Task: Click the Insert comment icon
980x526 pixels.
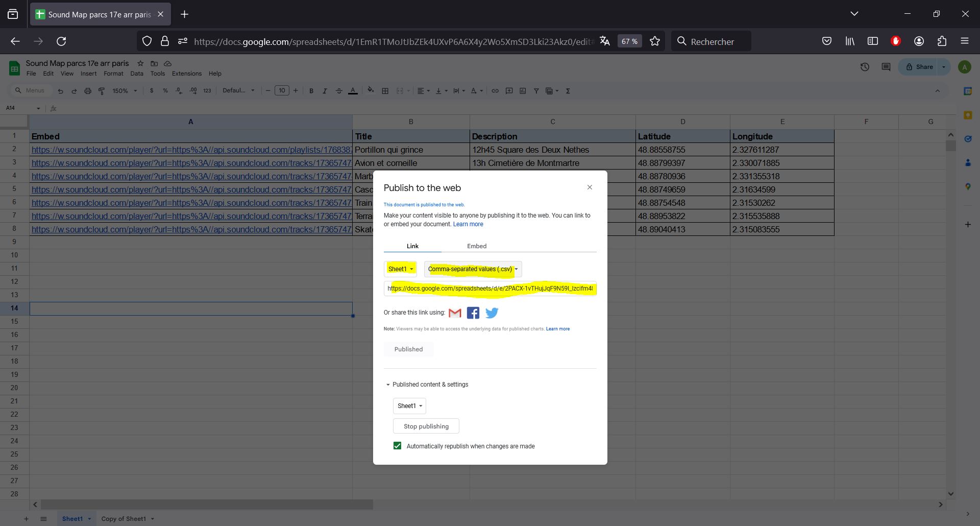Action: point(509,91)
